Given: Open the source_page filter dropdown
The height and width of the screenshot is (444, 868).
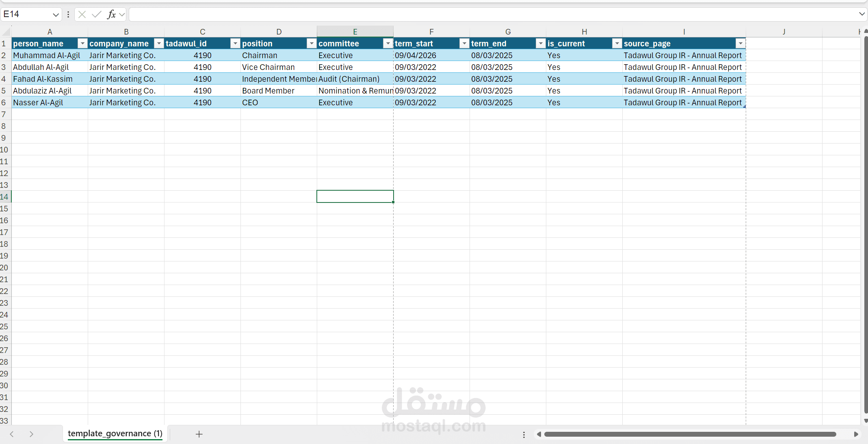Looking at the screenshot, I should point(740,44).
